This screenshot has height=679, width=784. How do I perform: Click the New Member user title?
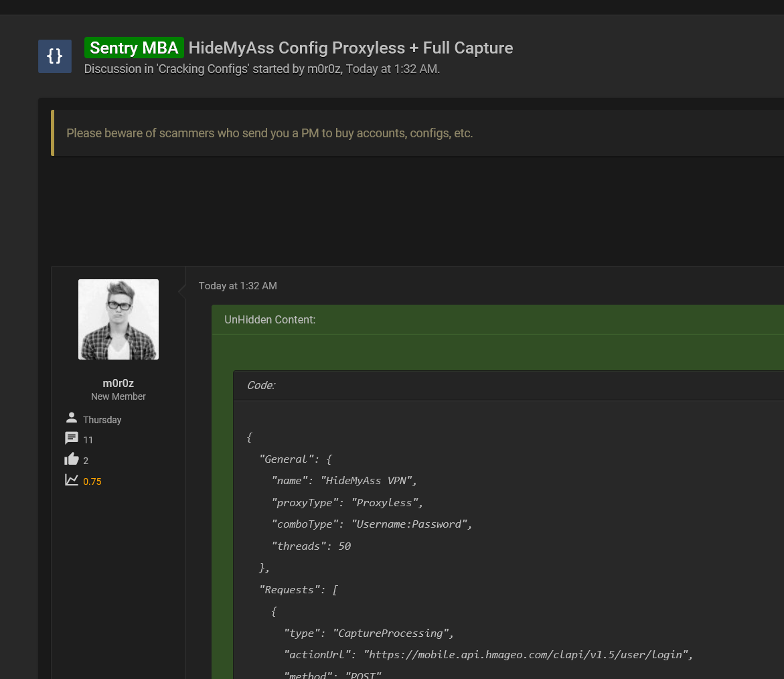pyautogui.click(x=118, y=396)
